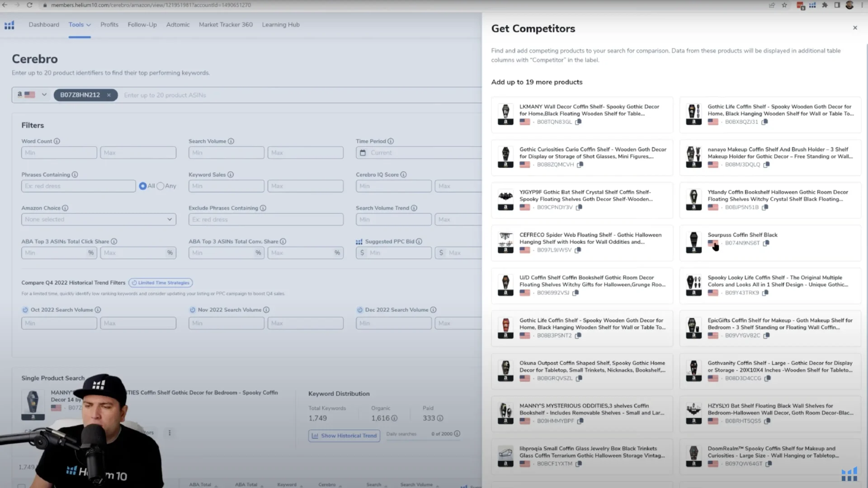This screenshot has width=868, height=488.
Task: Open the Time Period dropdown field
Action: (419, 153)
